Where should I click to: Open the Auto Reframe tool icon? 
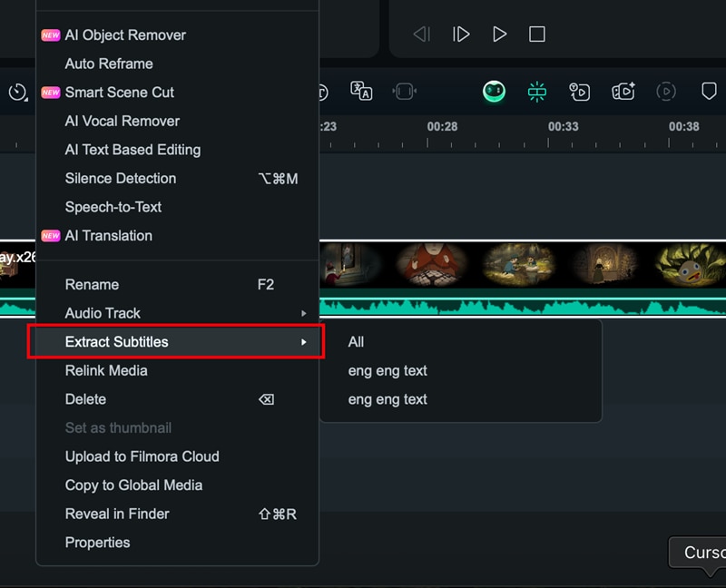coord(405,92)
